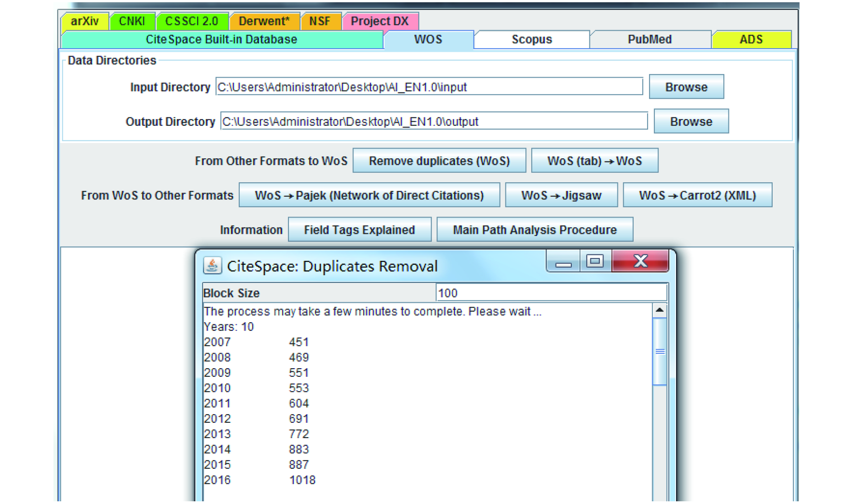
Task: Click WoS (tab) → WoS button
Action: (594, 161)
